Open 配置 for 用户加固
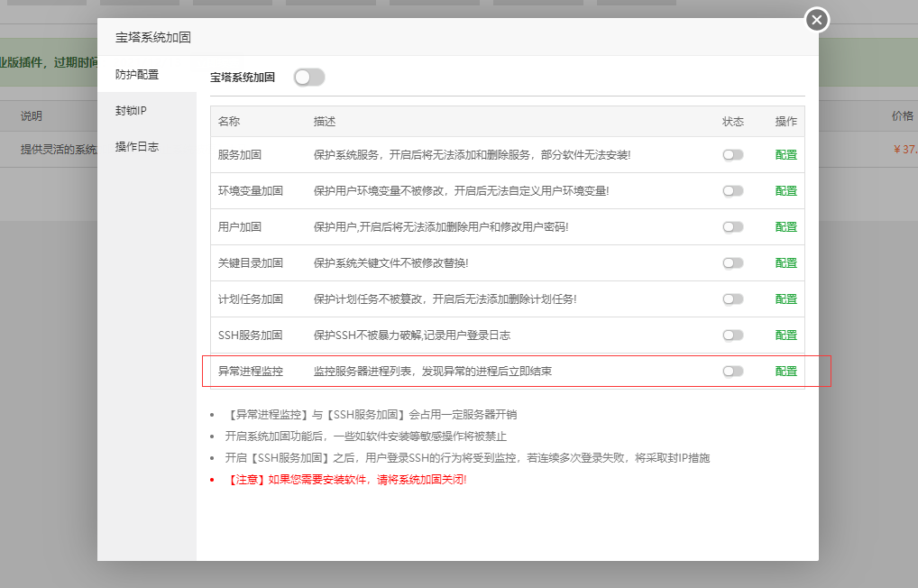918x588 pixels. pyautogui.click(x=785, y=227)
